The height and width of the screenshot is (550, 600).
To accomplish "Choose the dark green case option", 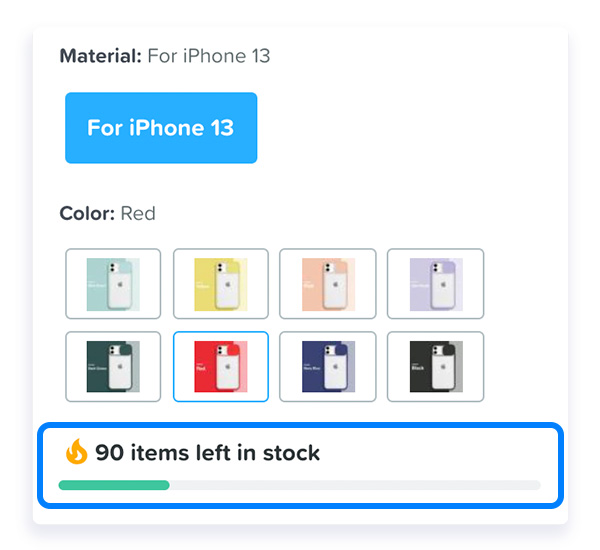I will (x=113, y=367).
